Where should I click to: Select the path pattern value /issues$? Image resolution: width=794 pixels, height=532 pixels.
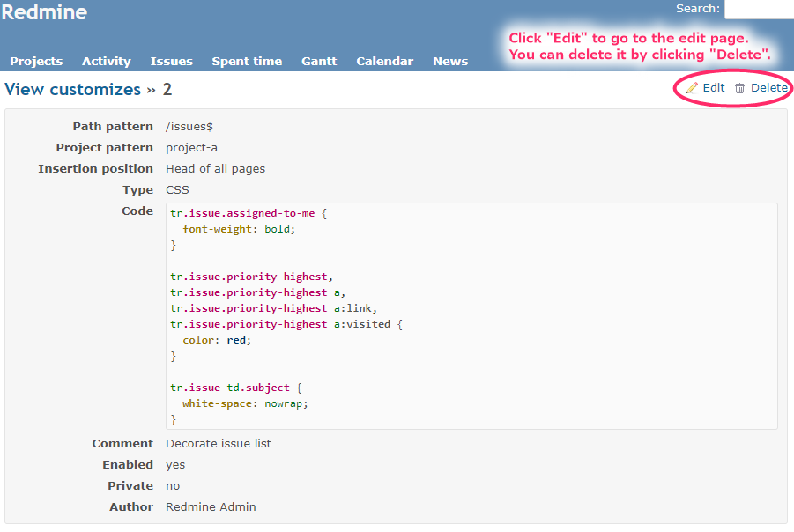[x=189, y=127]
